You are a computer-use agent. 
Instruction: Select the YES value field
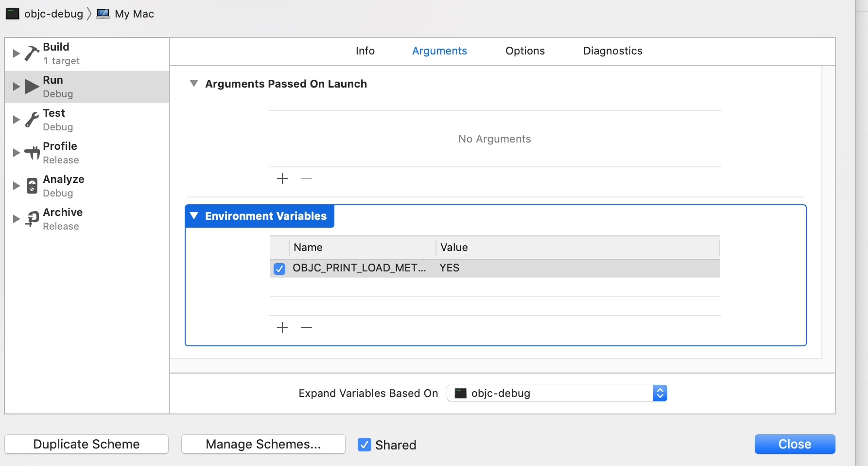pos(450,268)
